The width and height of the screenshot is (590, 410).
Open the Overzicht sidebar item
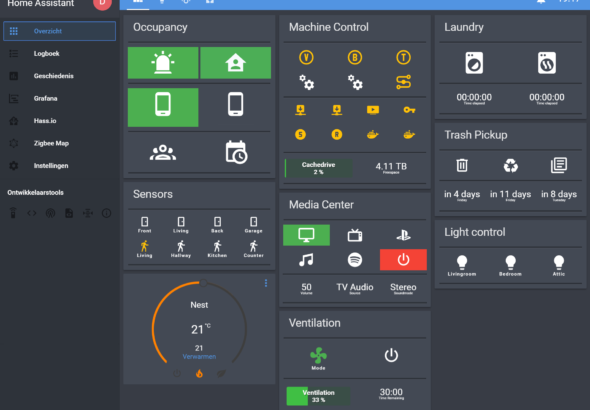59,31
